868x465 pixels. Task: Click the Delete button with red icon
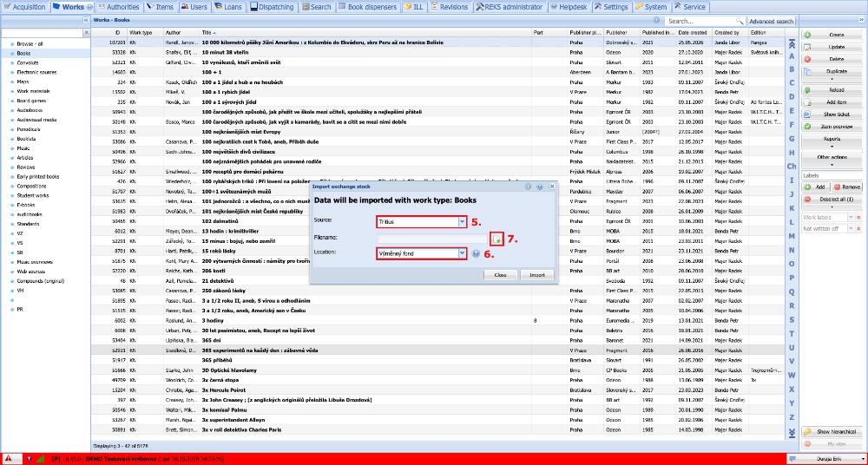[832, 59]
